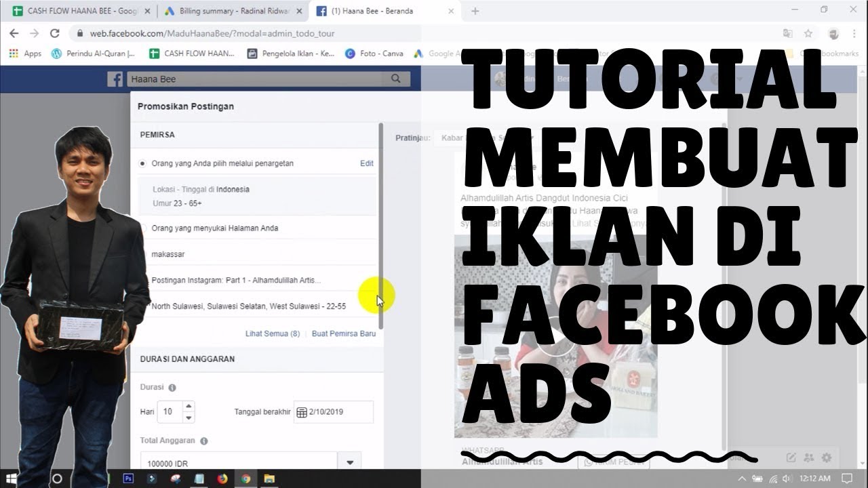Screen dimensions: 868x488
Task: Open the calendar icon for Tanggal berakhir
Action: (x=302, y=412)
